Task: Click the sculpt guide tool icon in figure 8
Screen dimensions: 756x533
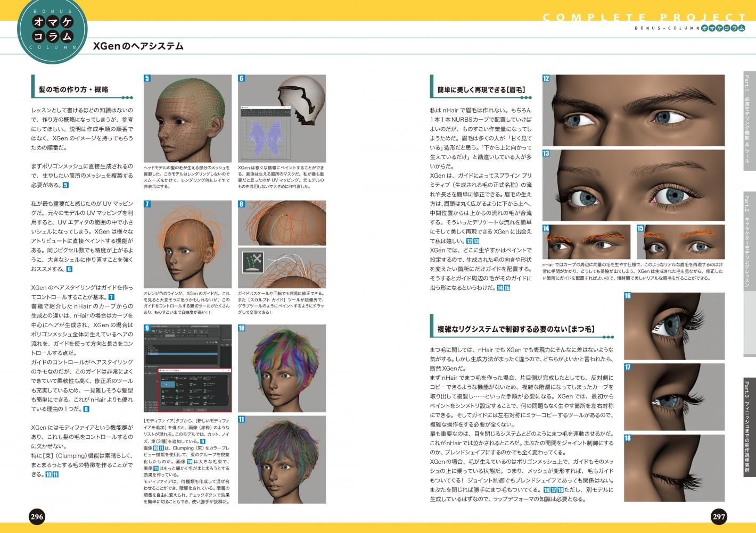Action: coord(254,262)
